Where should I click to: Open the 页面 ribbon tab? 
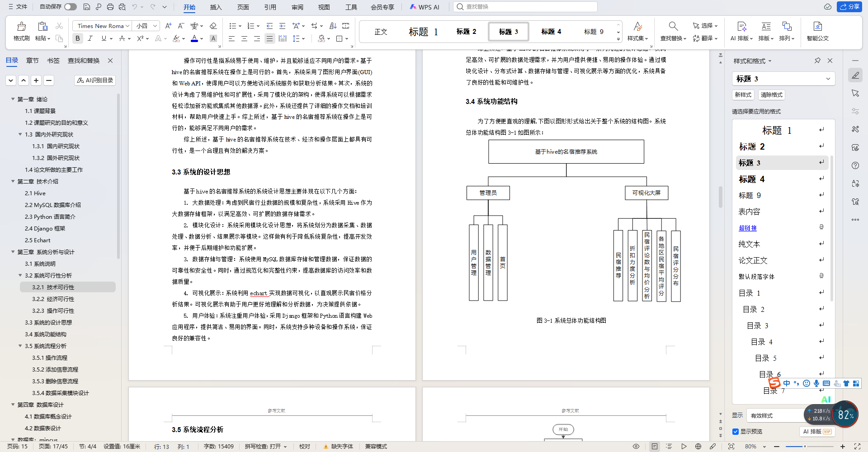click(243, 7)
